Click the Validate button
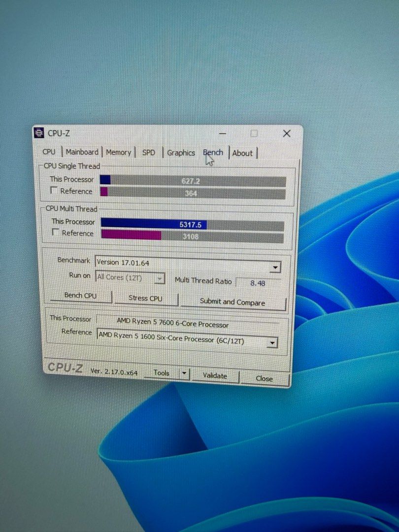399x532 pixels. click(215, 376)
